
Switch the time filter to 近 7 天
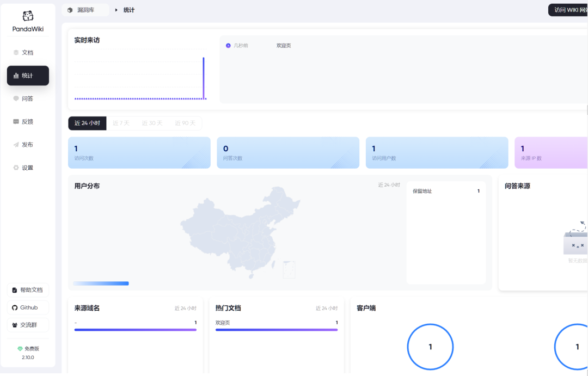[120, 123]
